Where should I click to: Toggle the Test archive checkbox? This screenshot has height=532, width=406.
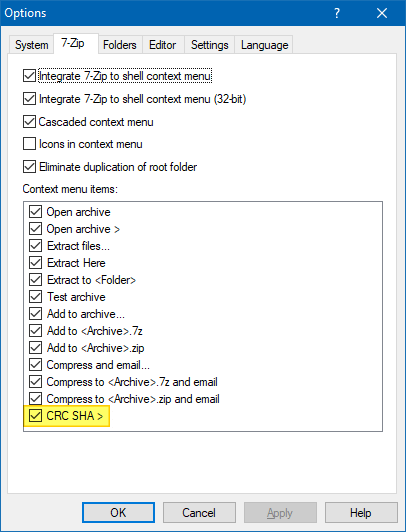coord(35,297)
